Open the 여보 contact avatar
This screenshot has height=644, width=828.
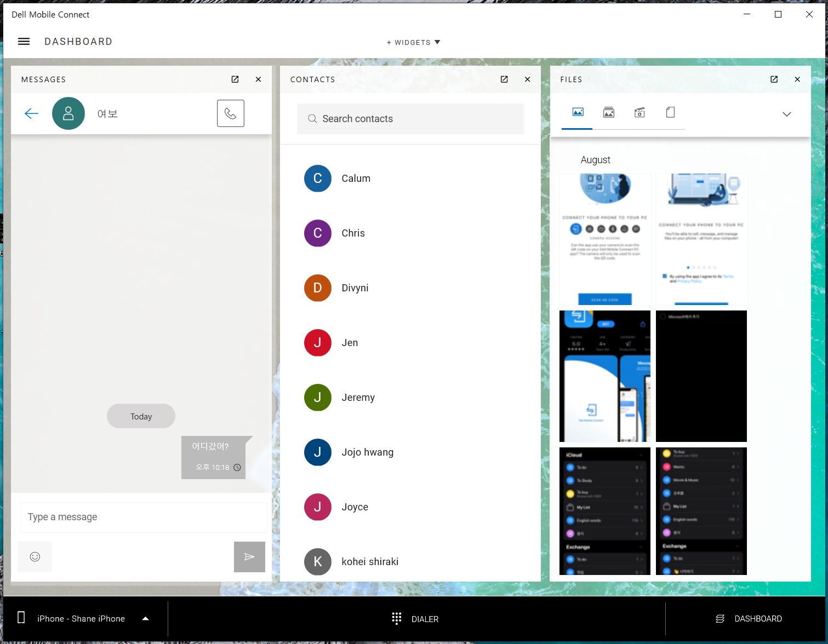pyautogui.click(x=68, y=113)
